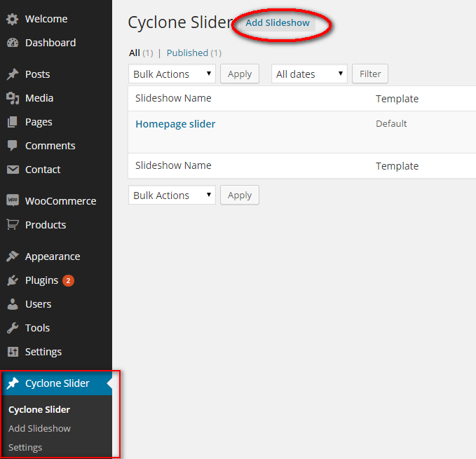Click the Plugins update count badge
Image resolution: width=476 pixels, height=459 pixels.
pos(68,280)
